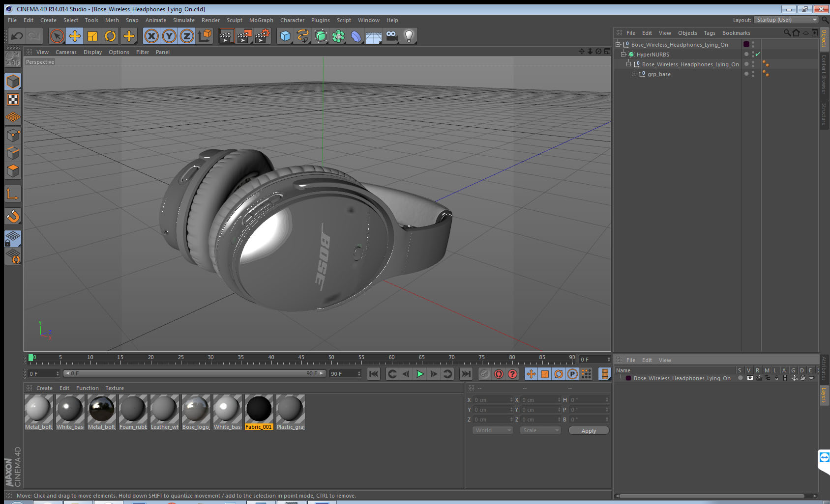Toggle top object layer color swatch
This screenshot has width=830, height=504.
[746, 44]
